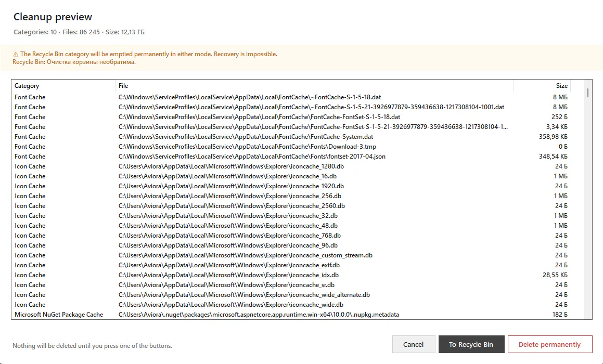This screenshot has height=364, width=603.
Task: Select the iconcache_768.db file path
Action: (x=229, y=236)
